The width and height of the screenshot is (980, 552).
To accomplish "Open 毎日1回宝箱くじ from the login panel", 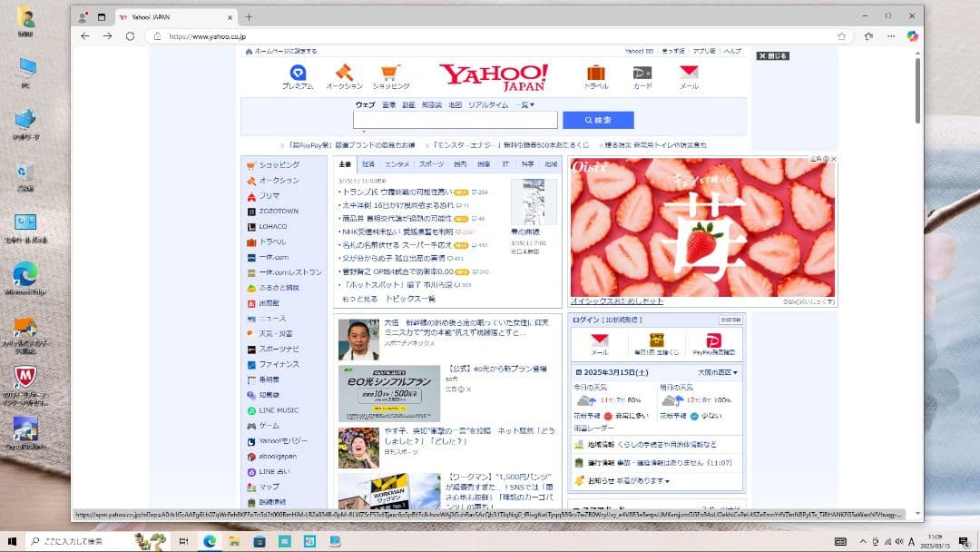I will 656,343.
